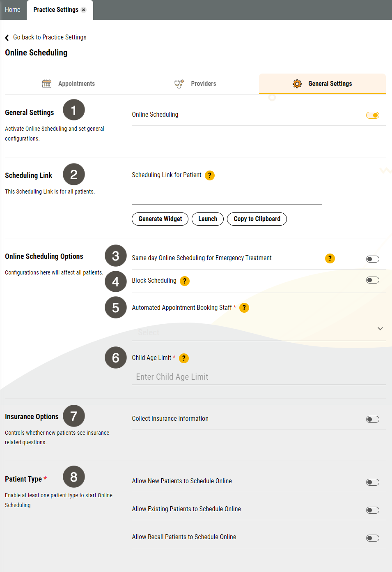Click the Enter Child Age Limit field
This screenshot has width=392, height=572.
(x=259, y=377)
